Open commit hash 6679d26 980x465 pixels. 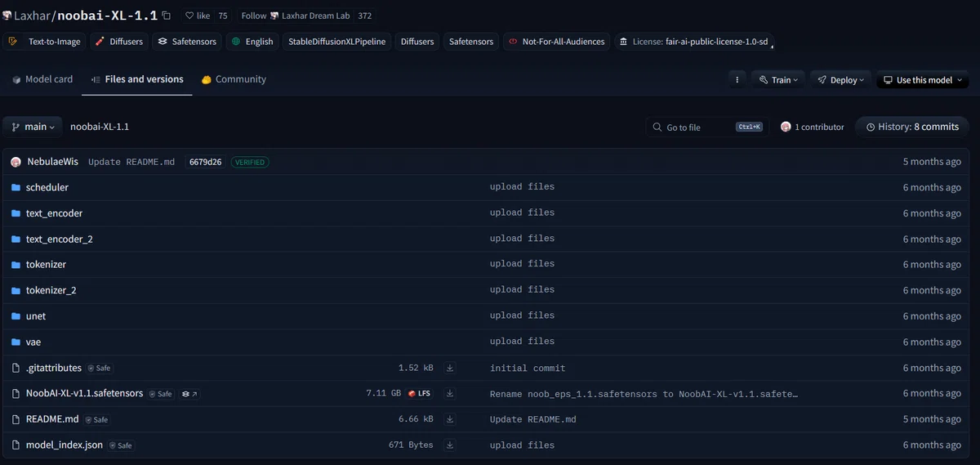pos(205,162)
